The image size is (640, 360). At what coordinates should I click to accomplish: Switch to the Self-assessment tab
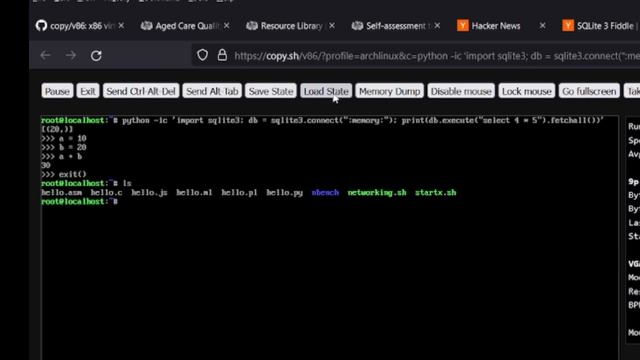(396, 26)
